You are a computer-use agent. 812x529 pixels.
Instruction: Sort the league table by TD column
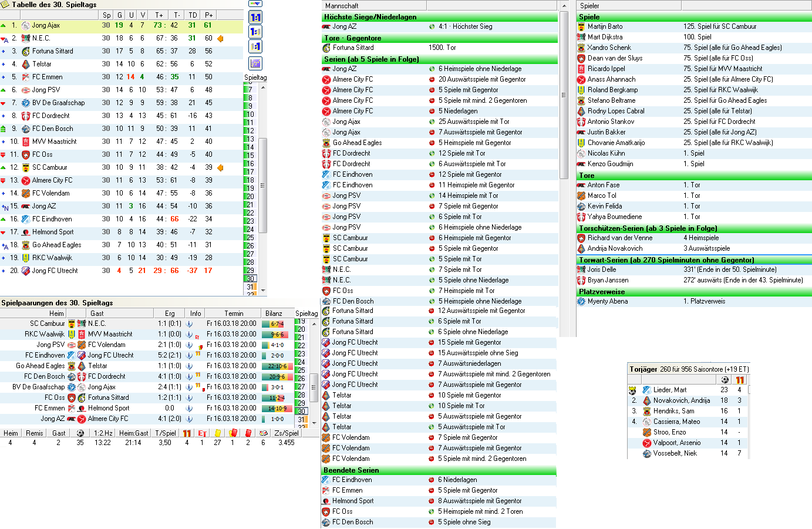pyautogui.click(x=193, y=15)
